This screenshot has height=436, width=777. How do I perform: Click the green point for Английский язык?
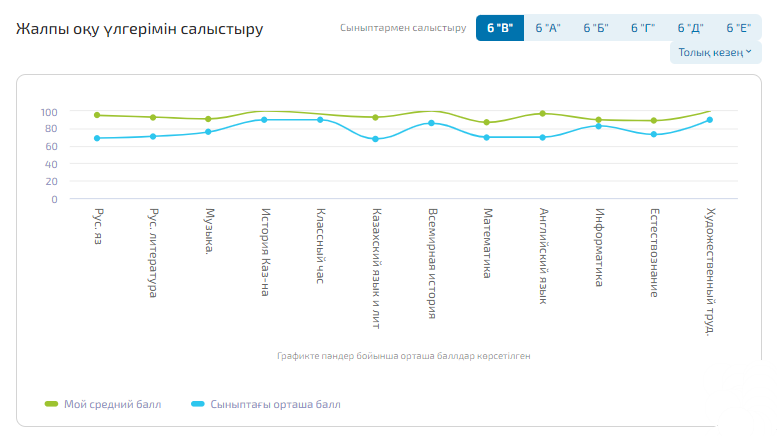click(542, 113)
